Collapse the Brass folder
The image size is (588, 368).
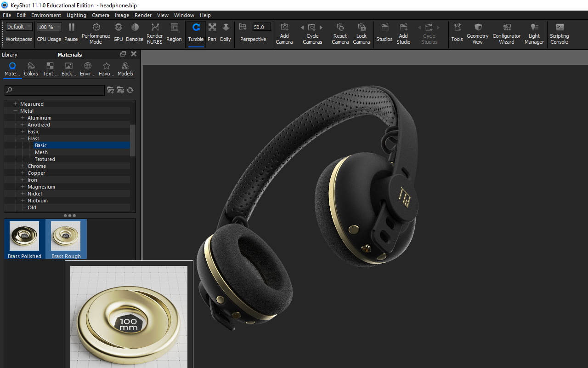click(x=23, y=138)
